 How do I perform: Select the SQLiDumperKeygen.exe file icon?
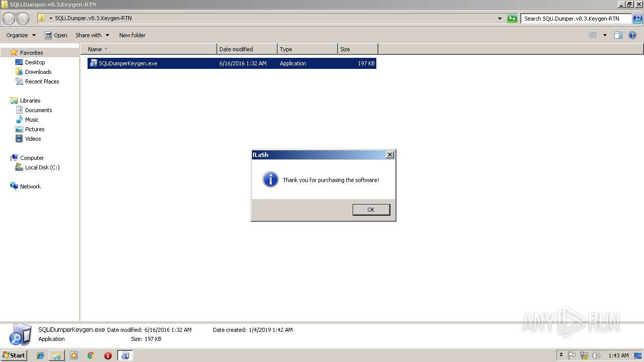[93, 63]
